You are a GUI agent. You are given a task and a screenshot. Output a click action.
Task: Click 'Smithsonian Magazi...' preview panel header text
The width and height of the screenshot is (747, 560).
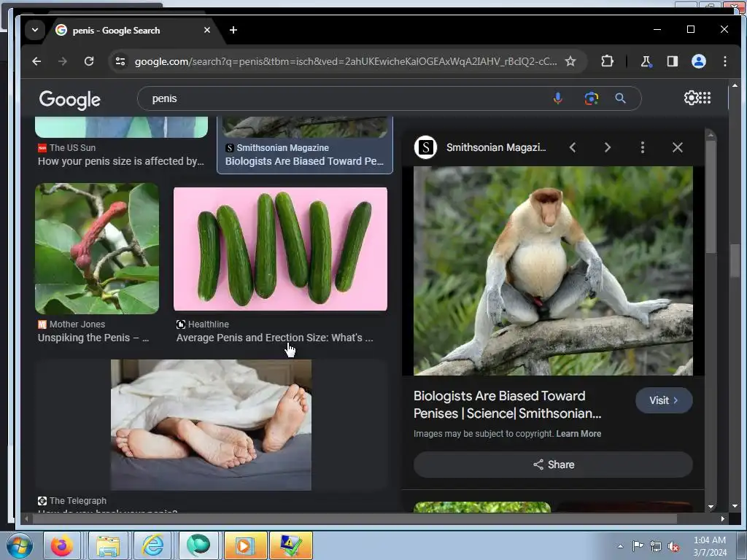pyautogui.click(x=496, y=147)
